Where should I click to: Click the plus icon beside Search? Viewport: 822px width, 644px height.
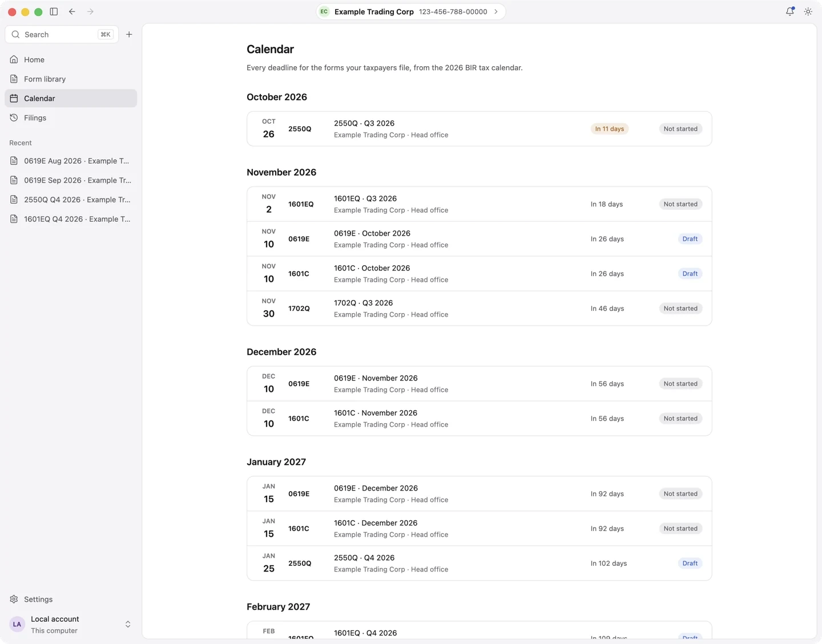[x=129, y=34]
